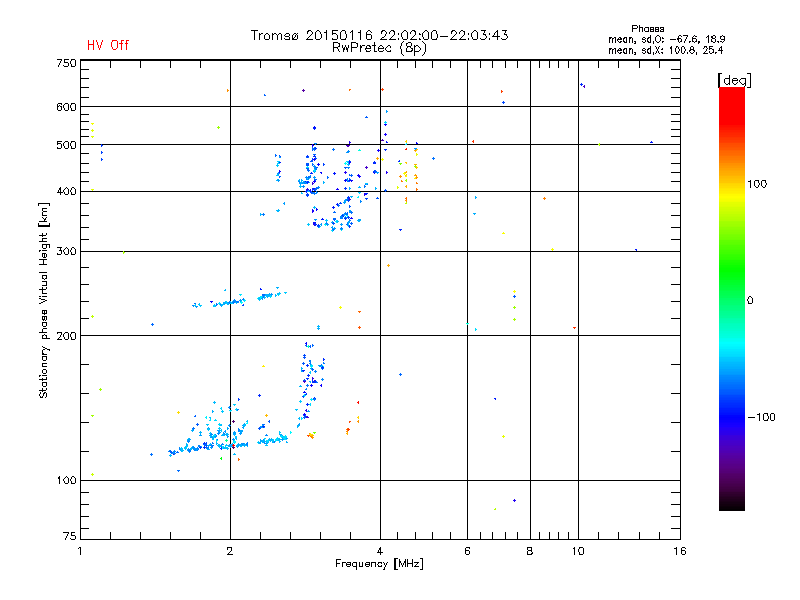Click the x-axis tick label '16'
The image size is (800, 600).
pos(680,551)
